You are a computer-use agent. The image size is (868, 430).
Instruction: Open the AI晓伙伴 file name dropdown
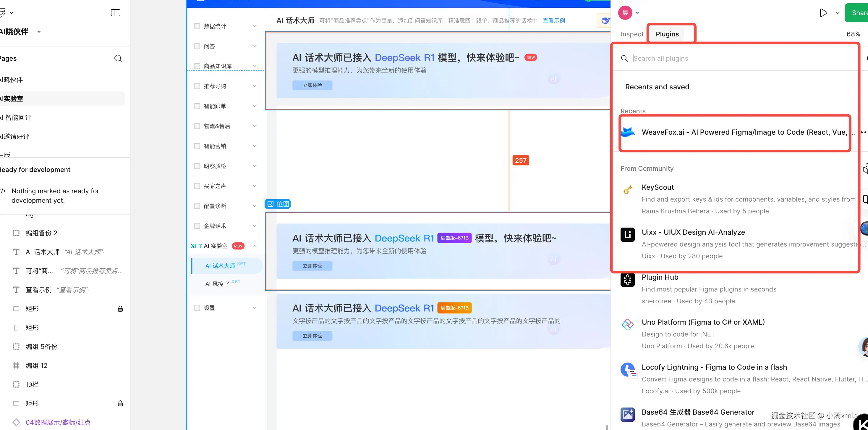pyautogui.click(x=39, y=32)
